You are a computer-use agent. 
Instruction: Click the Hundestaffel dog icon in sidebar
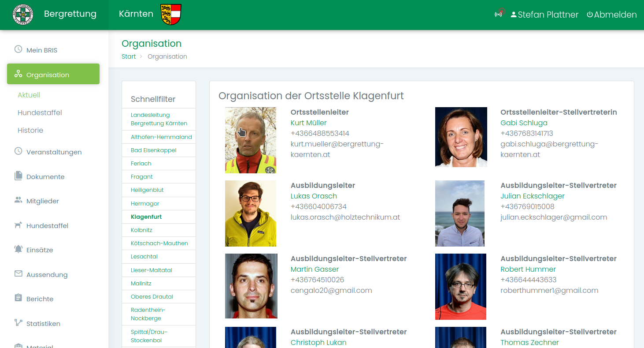18,225
